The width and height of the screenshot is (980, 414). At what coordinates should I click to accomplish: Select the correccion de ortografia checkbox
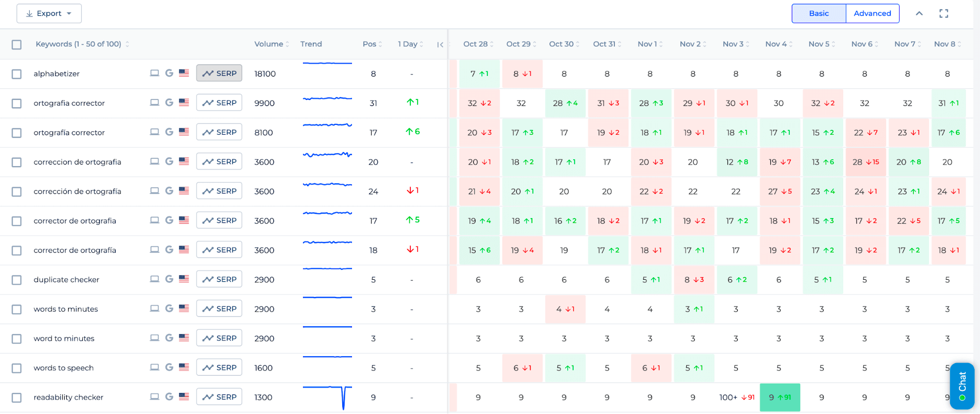[17, 162]
